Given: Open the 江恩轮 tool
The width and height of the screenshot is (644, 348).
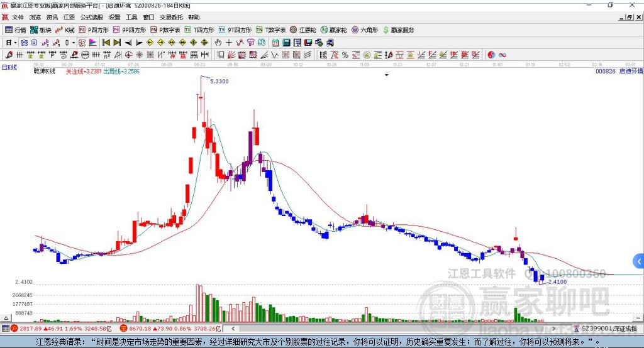Looking at the screenshot, I should pyautogui.click(x=303, y=30).
